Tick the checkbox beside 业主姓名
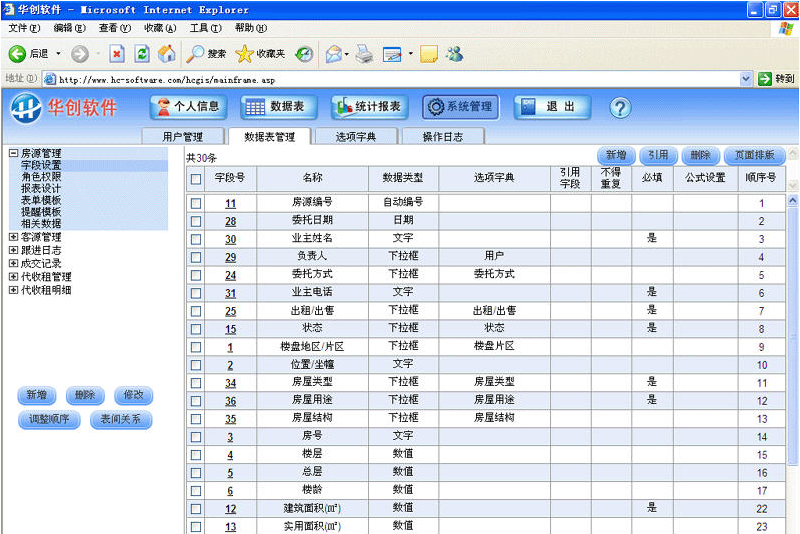The height and width of the screenshot is (534, 800). point(196,239)
